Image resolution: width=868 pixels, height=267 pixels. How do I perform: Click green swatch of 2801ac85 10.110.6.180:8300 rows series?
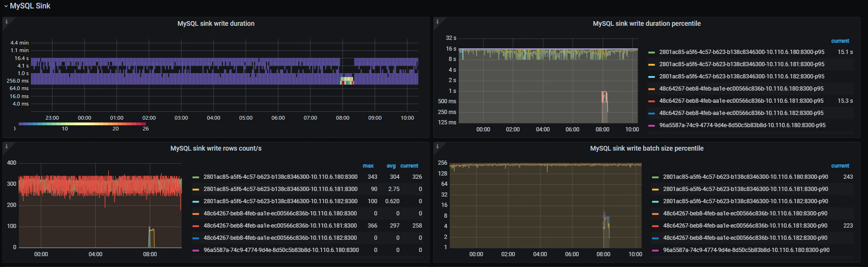(x=196, y=177)
